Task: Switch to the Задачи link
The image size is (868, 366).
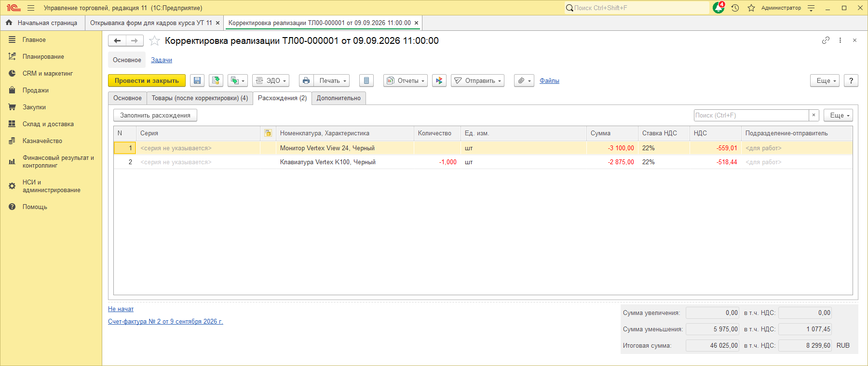Action: (x=162, y=60)
